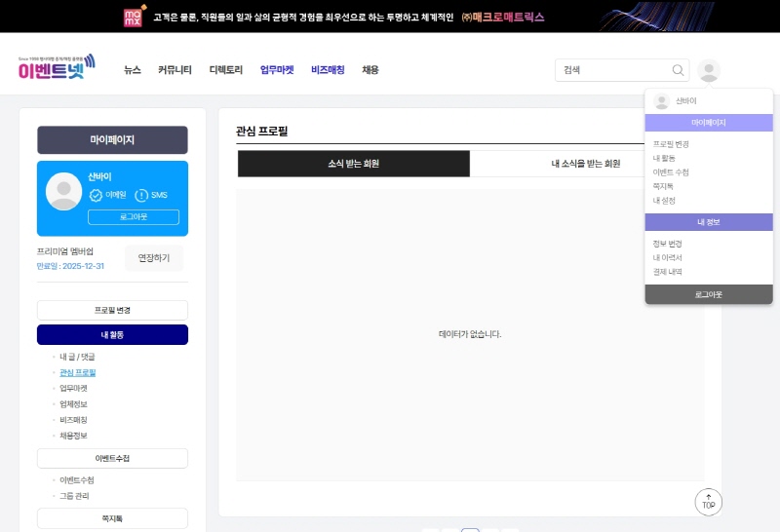
Task: Select 이벤트 수첩 in the dropdown menu
Action: coord(671,172)
